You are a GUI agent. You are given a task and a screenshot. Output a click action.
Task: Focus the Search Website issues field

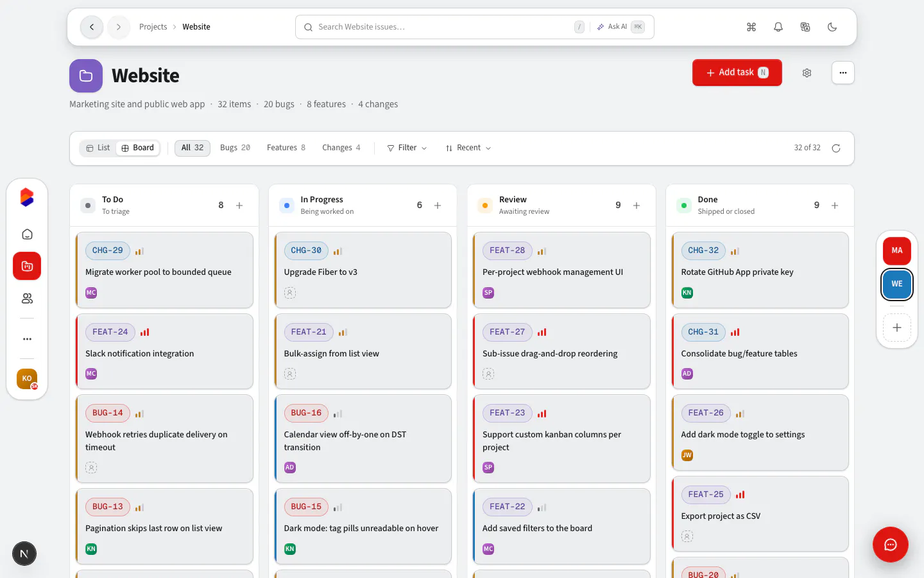[x=475, y=27]
